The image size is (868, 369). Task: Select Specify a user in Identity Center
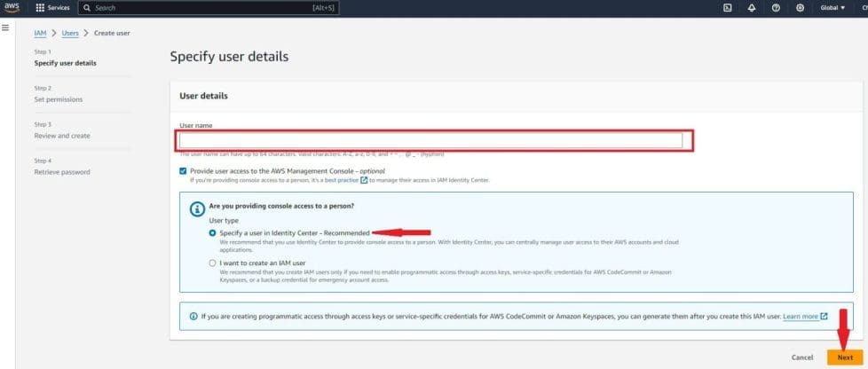[x=211, y=232]
